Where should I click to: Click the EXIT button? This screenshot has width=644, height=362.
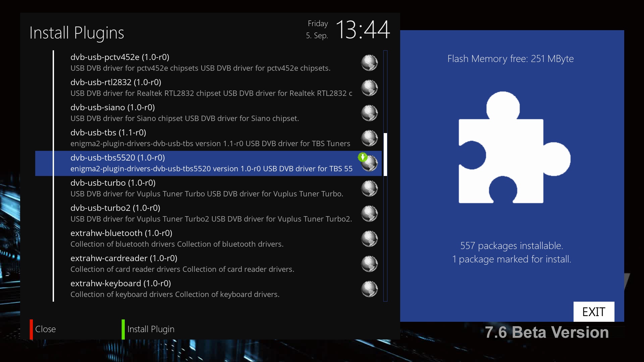pos(594,312)
